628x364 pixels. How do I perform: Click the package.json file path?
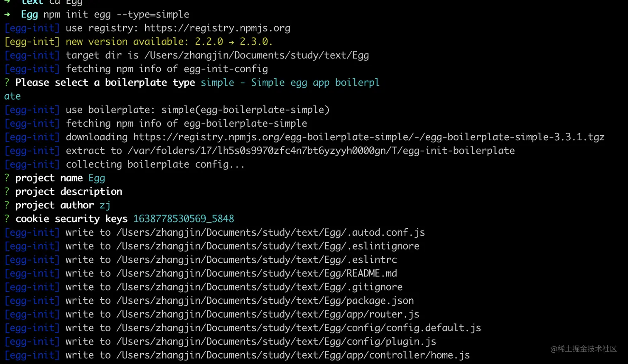265,301
